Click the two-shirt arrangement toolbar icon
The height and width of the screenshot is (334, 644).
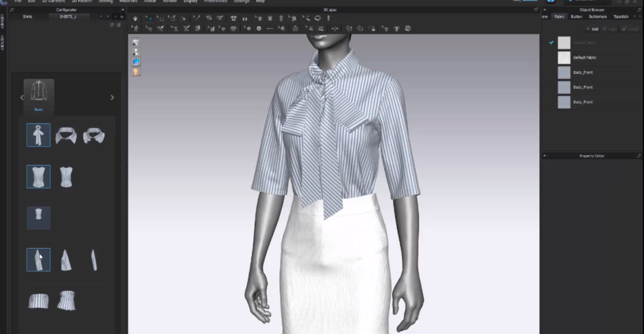click(x=233, y=18)
